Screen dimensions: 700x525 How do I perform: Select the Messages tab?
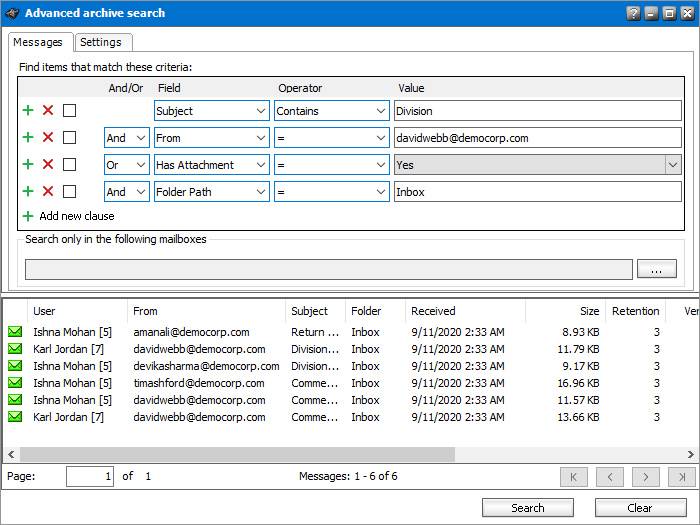(x=40, y=42)
